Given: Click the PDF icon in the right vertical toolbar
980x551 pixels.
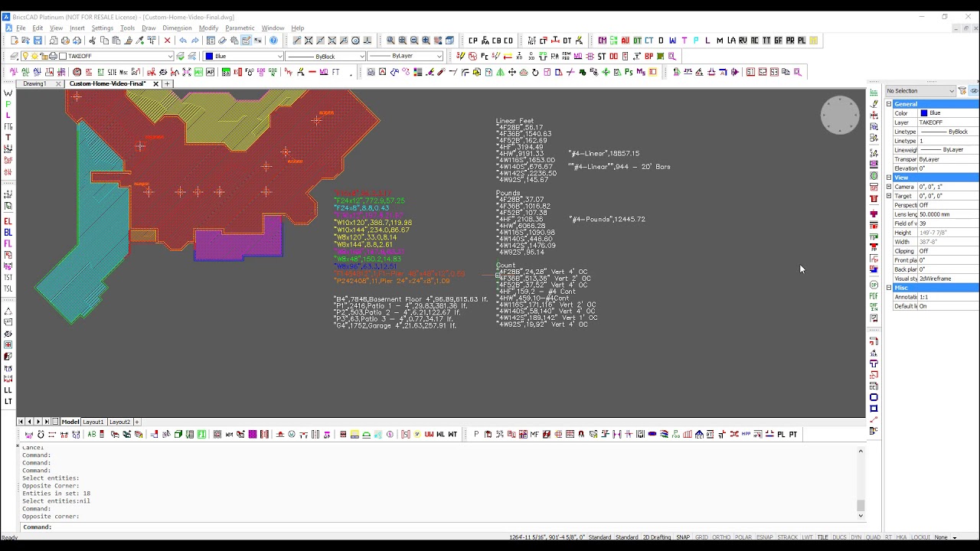Looking at the screenshot, I should (874, 296).
